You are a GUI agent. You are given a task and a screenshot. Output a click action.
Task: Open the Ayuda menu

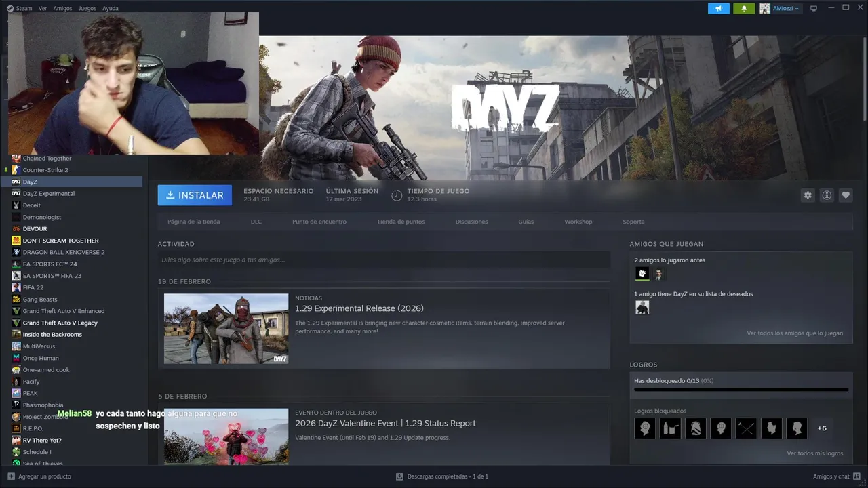[x=110, y=8]
